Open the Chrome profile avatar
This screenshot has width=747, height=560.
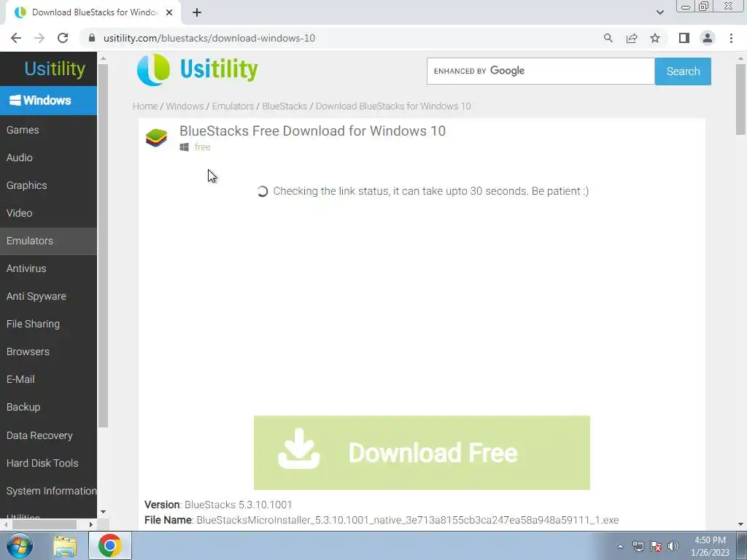pyautogui.click(x=708, y=38)
